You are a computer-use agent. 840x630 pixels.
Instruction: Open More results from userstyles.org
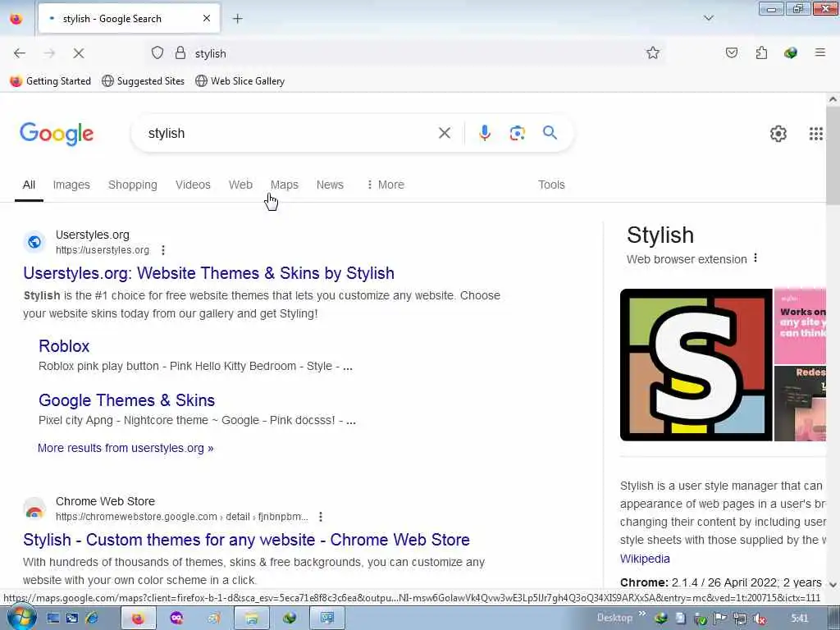(x=126, y=448)
